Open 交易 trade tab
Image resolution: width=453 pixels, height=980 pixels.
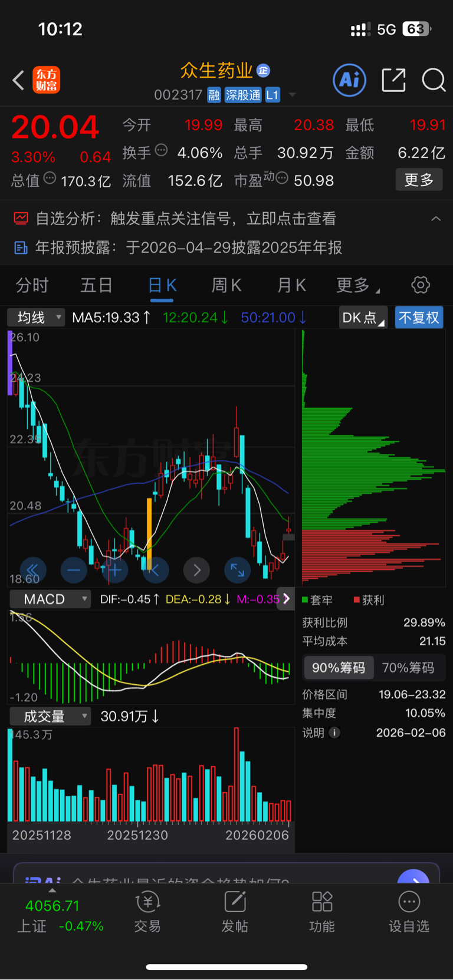[x=147, y=912]
